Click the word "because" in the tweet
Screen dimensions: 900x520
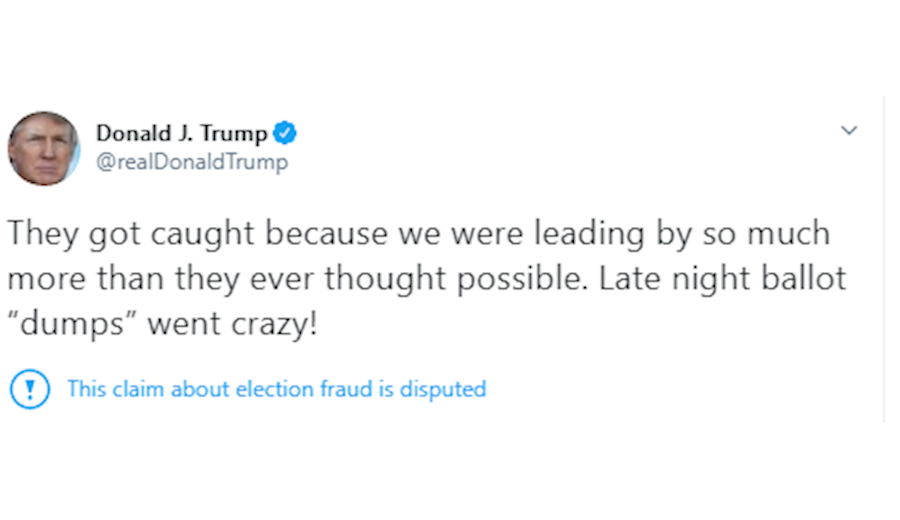point(326,234)
